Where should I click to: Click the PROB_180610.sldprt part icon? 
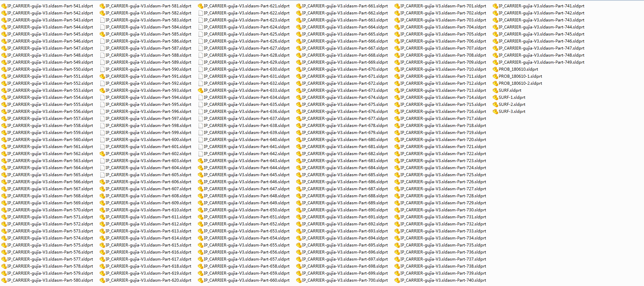495,69
